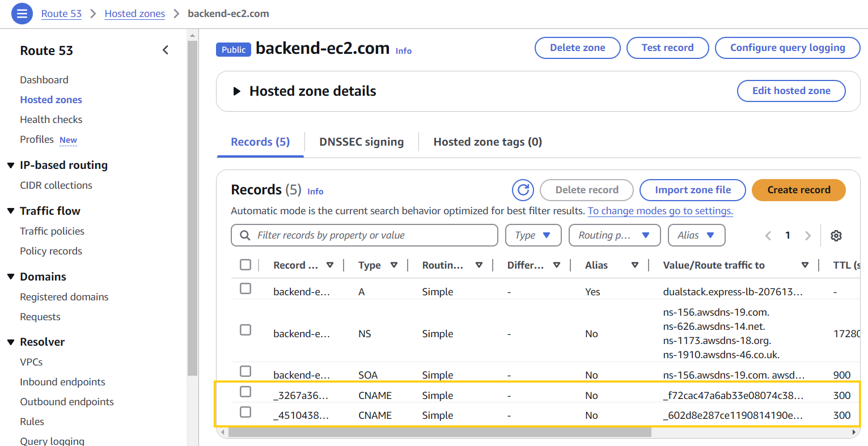Image resolution: width=868 pixels, height=446 pixels.
Task: Click 'dualstack.express-lb-207613…' value cell
Action: (x=733, y=292)
